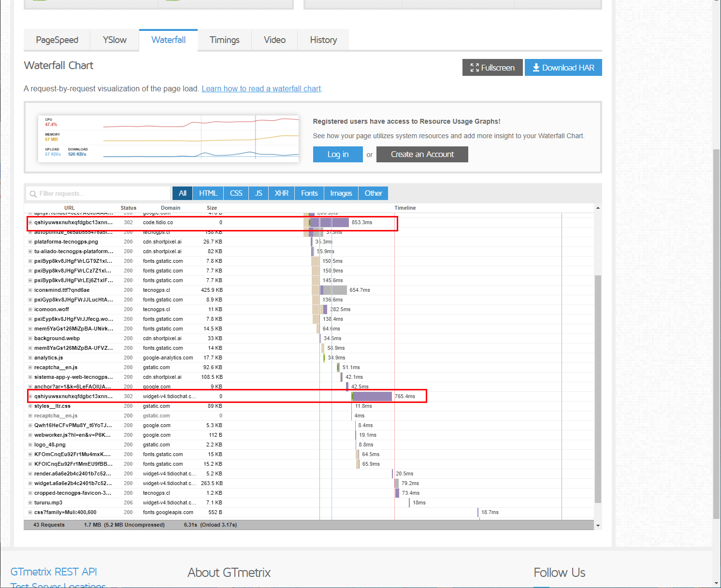Viewport: 721px width, 588px height.
Task: Expand the logo_48.png request row
Action: tap(30, 445)
